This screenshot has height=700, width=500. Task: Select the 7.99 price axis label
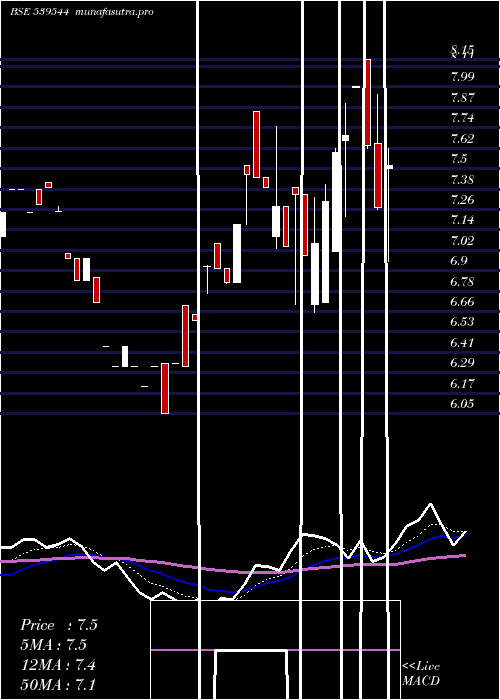tap(462, 77)
